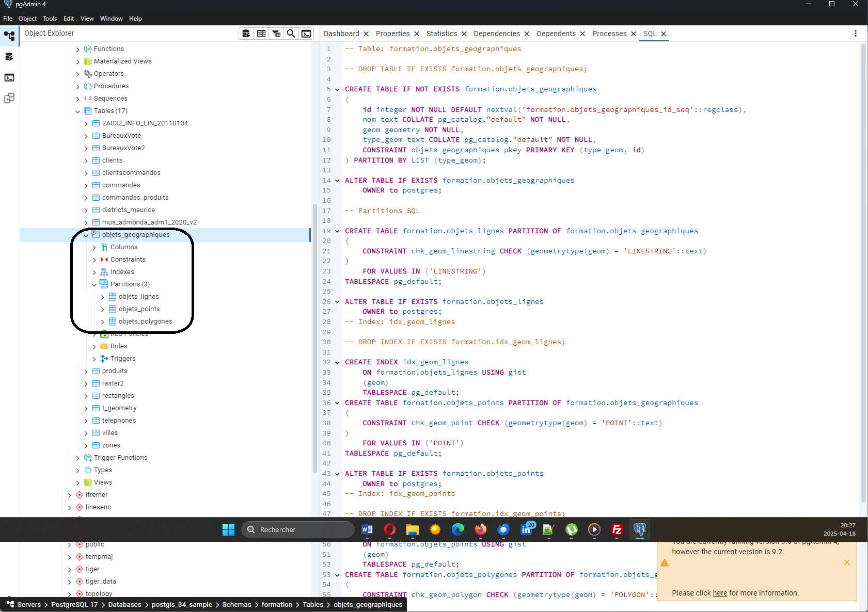Collapse the Partitions (3) node

click(x=94, y=284)
